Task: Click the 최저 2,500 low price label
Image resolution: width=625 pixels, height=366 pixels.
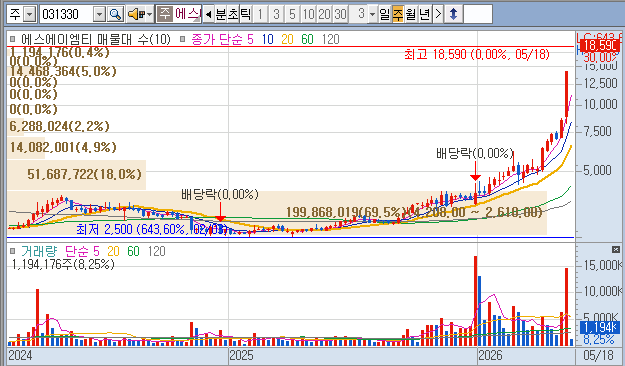Action: tap(151, 229)
